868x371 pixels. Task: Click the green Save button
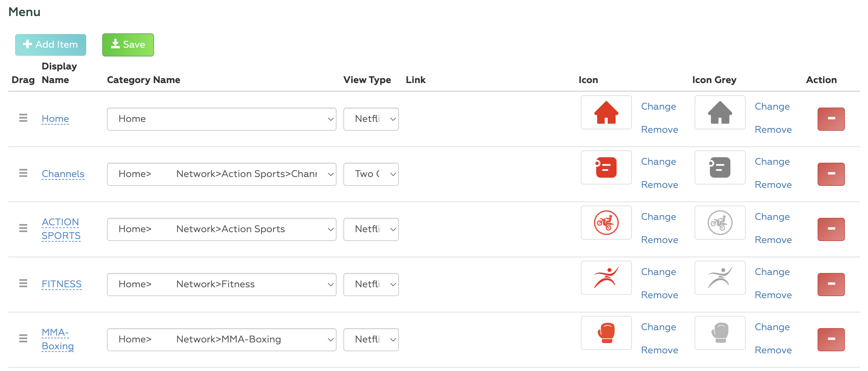128,45
